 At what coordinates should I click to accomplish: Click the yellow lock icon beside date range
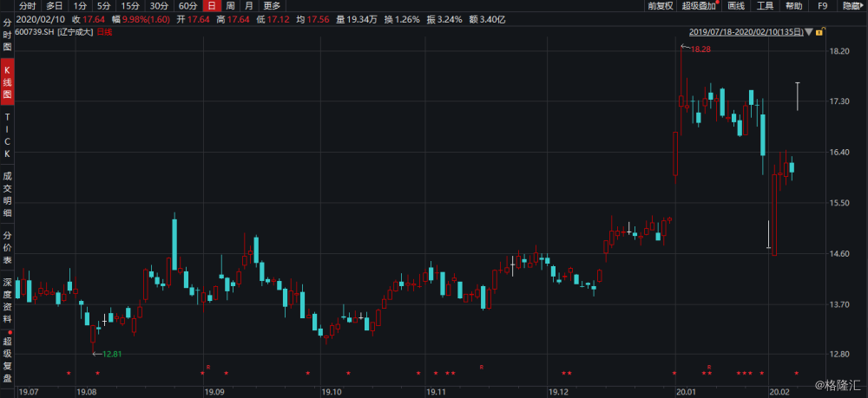819,33
